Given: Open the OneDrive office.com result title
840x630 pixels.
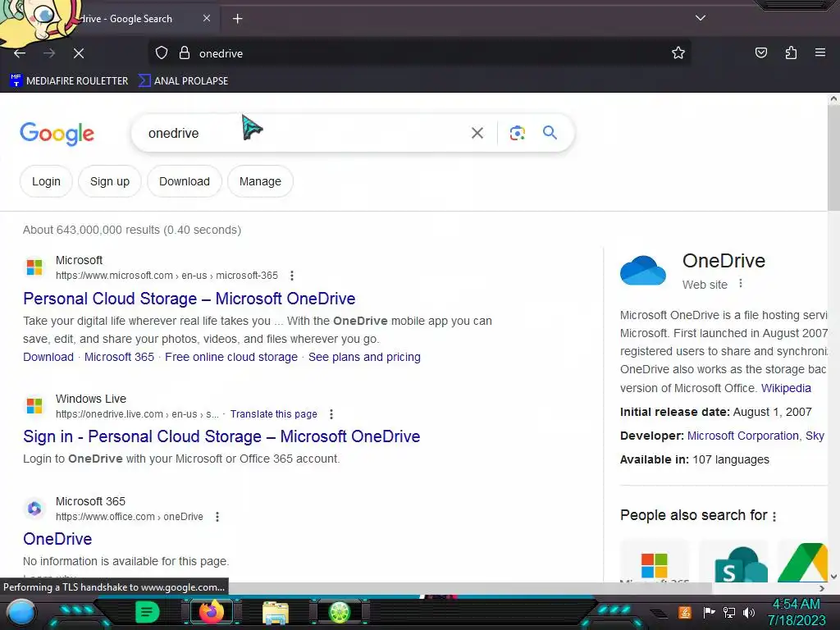Looking at the screenshot, I should [57, 539].
